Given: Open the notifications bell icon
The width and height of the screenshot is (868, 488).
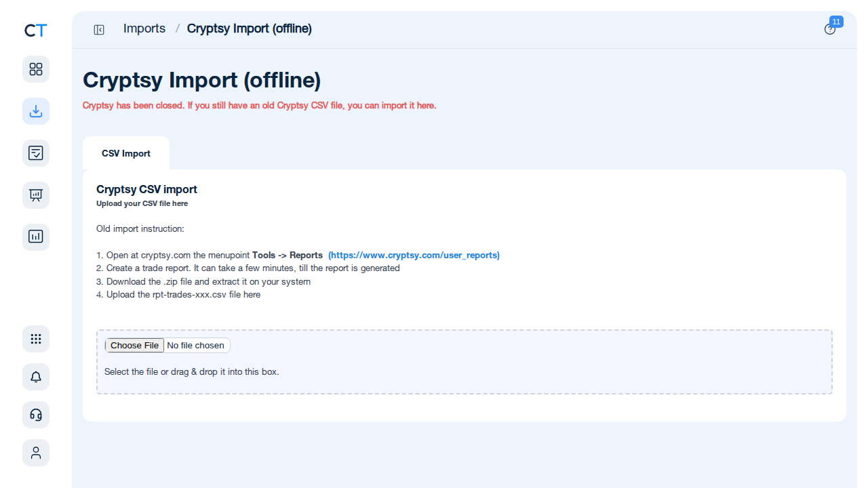Looking at the screenshot, I should tap(36, 377).
